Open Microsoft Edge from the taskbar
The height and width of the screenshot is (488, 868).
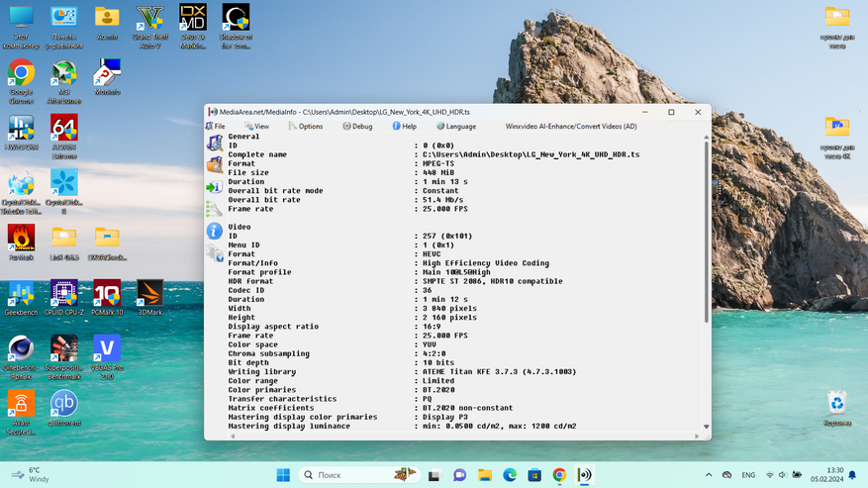point(510,475)
